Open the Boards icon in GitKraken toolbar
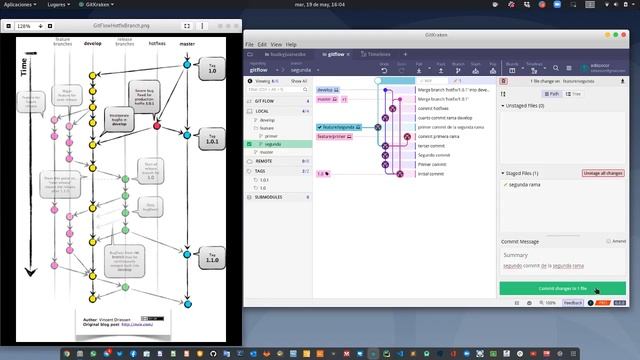 coord(512,71)
